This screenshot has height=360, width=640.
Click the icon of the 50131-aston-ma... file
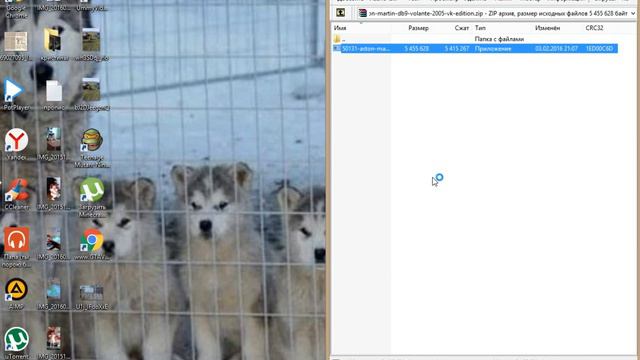(337, 49)
